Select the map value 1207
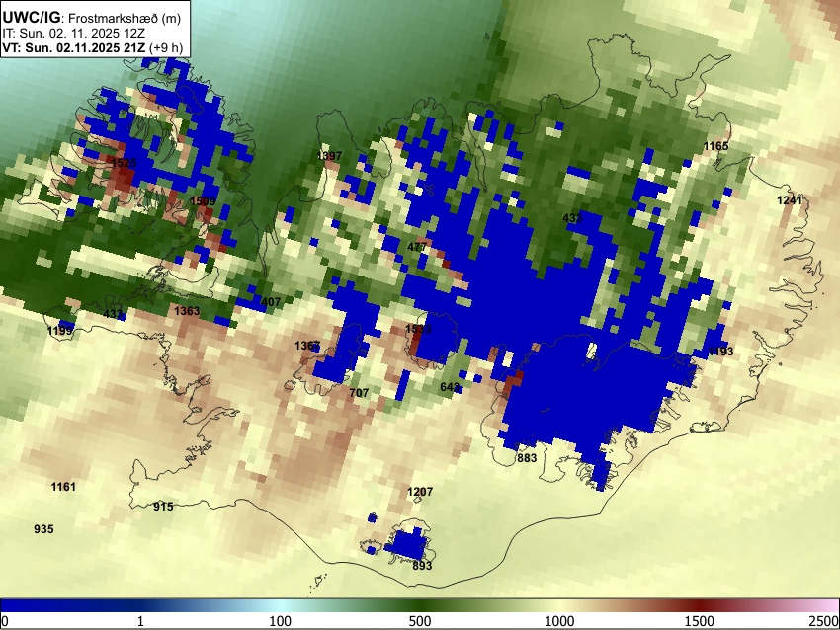This screenshot has width=840, height=630. [420, 492]
